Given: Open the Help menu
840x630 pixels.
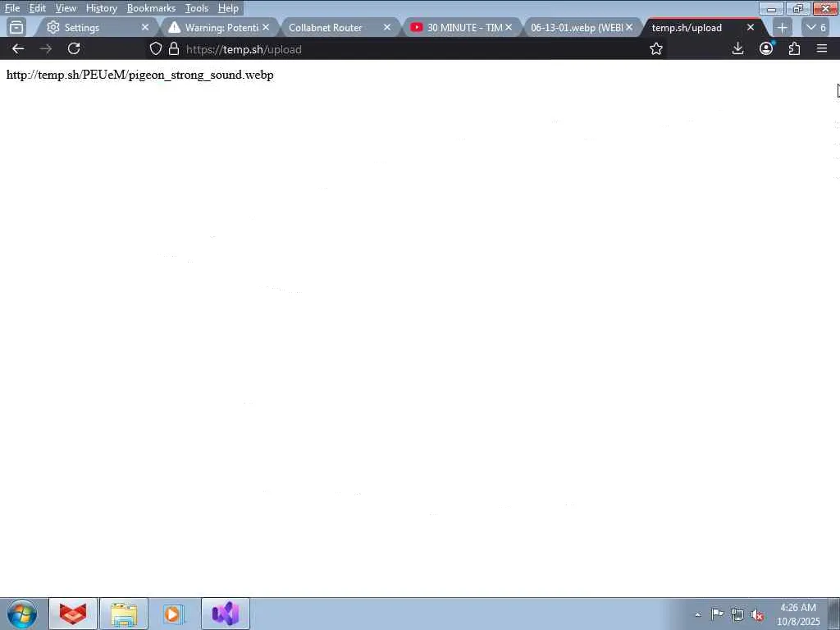Looking at the screenshot, I should 228,8.
